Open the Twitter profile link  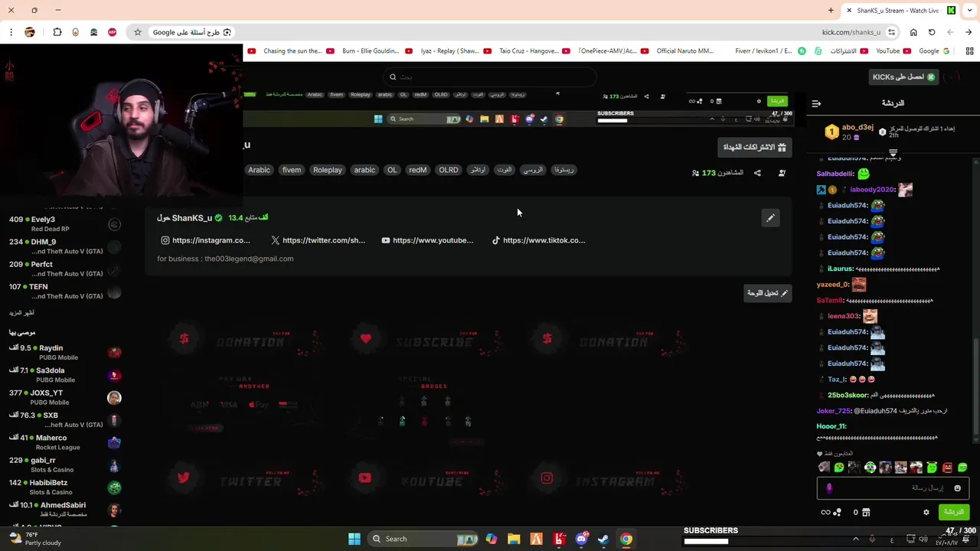(x=318, y=240)
